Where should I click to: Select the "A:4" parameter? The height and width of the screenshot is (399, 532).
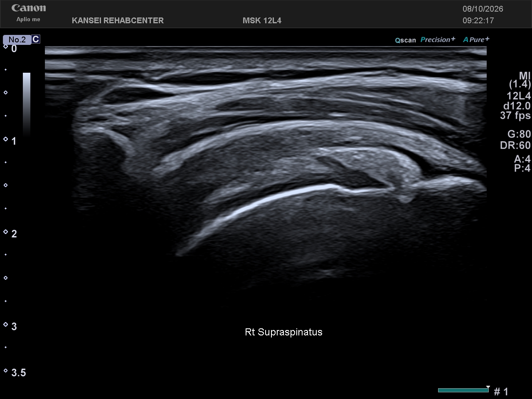(522, 159)
